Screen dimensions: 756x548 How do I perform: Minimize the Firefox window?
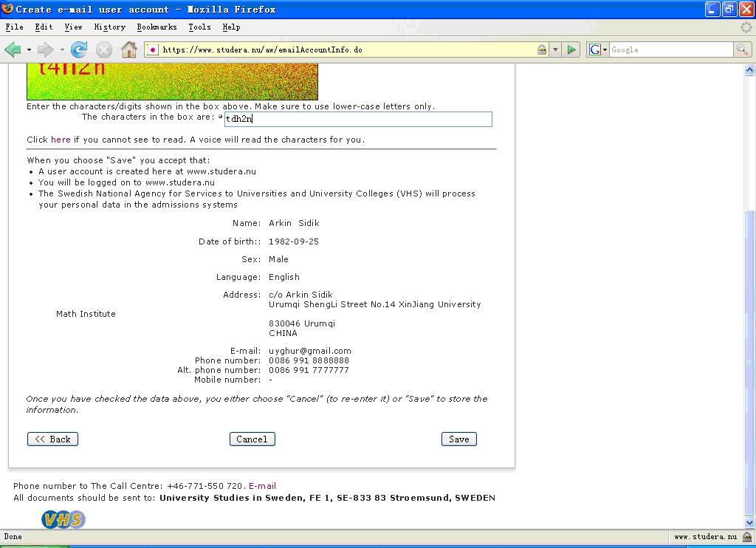[x=712, y=9]
